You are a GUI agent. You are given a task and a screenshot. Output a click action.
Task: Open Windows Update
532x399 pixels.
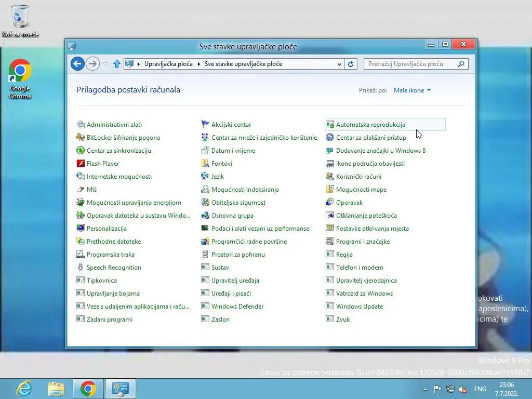click(360, 307)
